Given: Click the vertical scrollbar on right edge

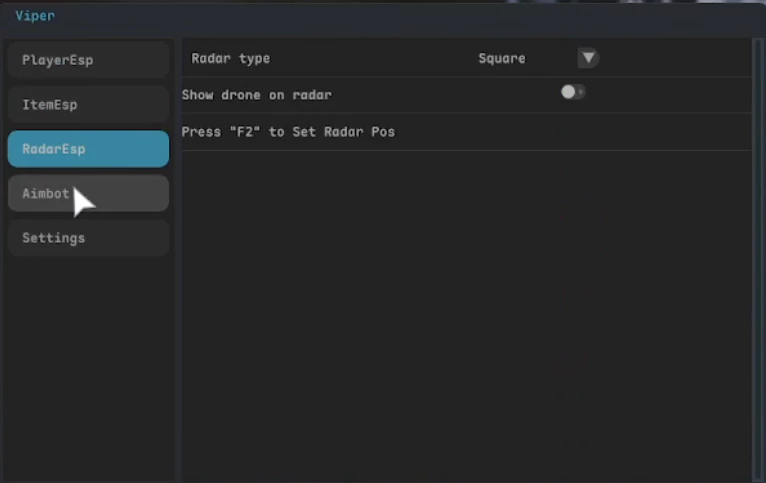Looking at the screenshot, I should 758,259.
